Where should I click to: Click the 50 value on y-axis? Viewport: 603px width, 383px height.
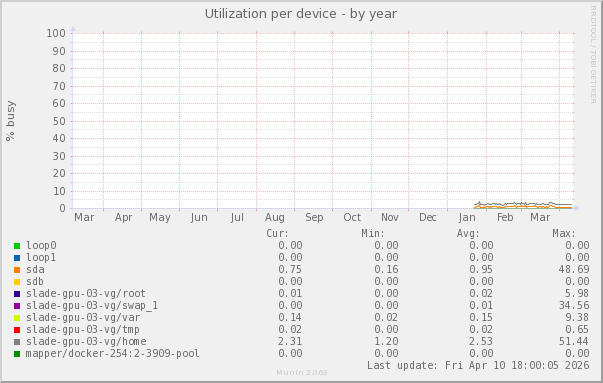59,121
